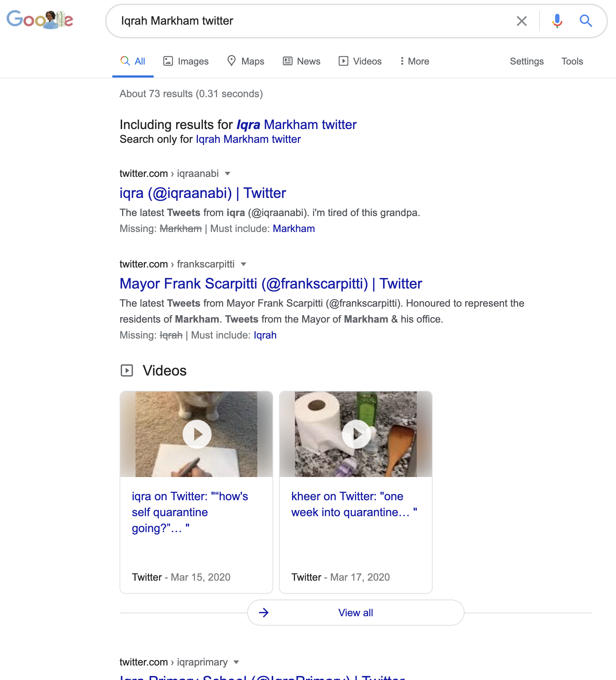
Task: Click into the search input field
Action: 312,21
